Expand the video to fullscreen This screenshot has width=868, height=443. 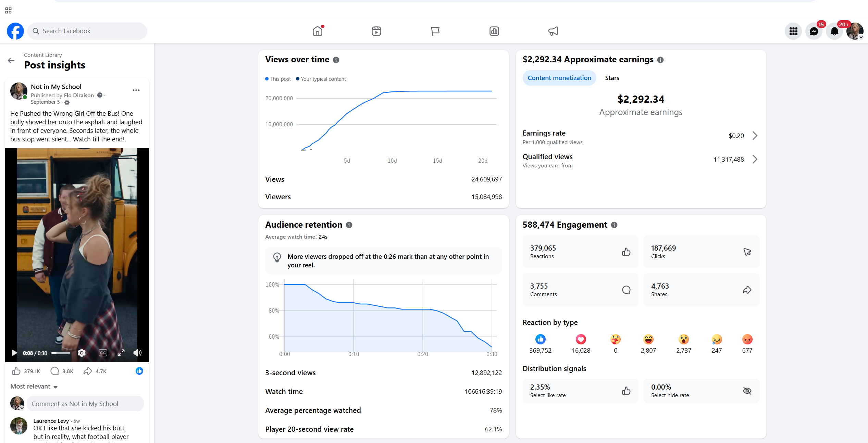coord(121,353)
